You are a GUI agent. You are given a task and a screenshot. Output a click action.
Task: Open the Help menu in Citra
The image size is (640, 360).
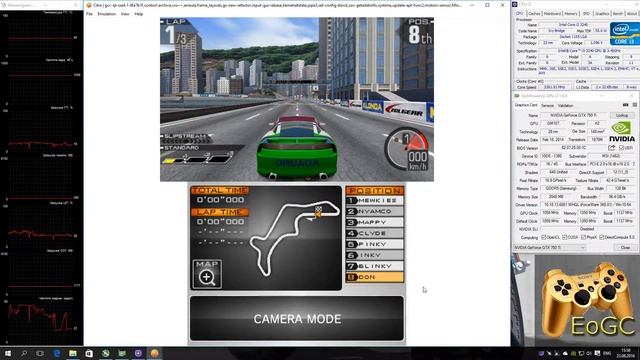(139, 14)
